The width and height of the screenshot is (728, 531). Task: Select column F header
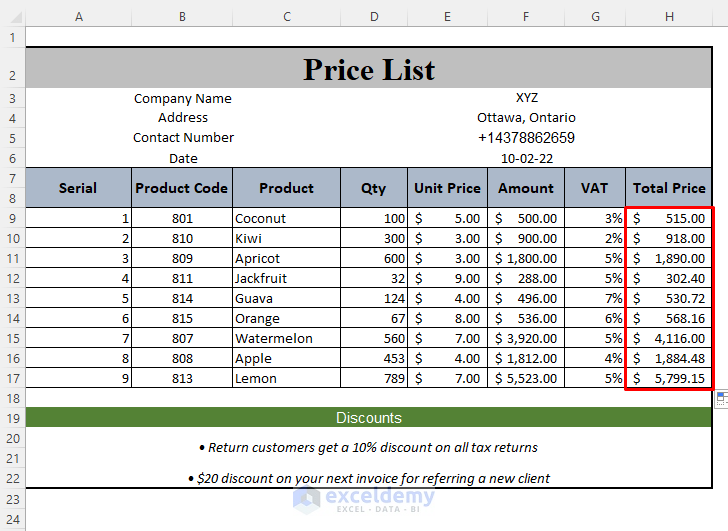[526, 16]
